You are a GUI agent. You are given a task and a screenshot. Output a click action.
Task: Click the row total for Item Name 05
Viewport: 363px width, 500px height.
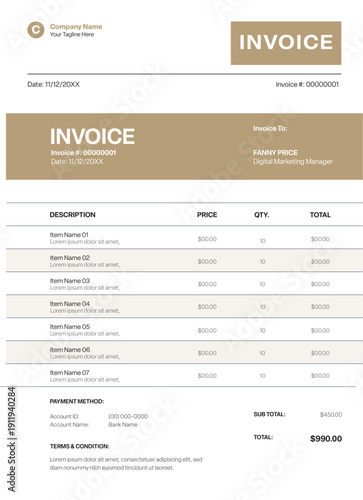320,330
